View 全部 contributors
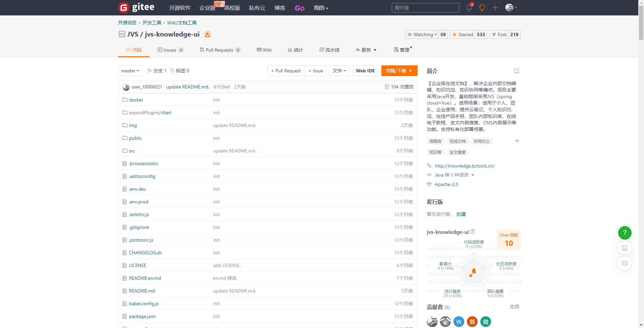Screen dimensions: 644x328 coord(515,307)
